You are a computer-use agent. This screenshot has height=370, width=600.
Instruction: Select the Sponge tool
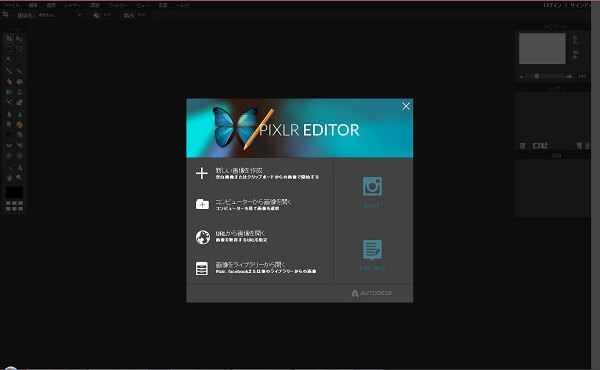point(19,125)
